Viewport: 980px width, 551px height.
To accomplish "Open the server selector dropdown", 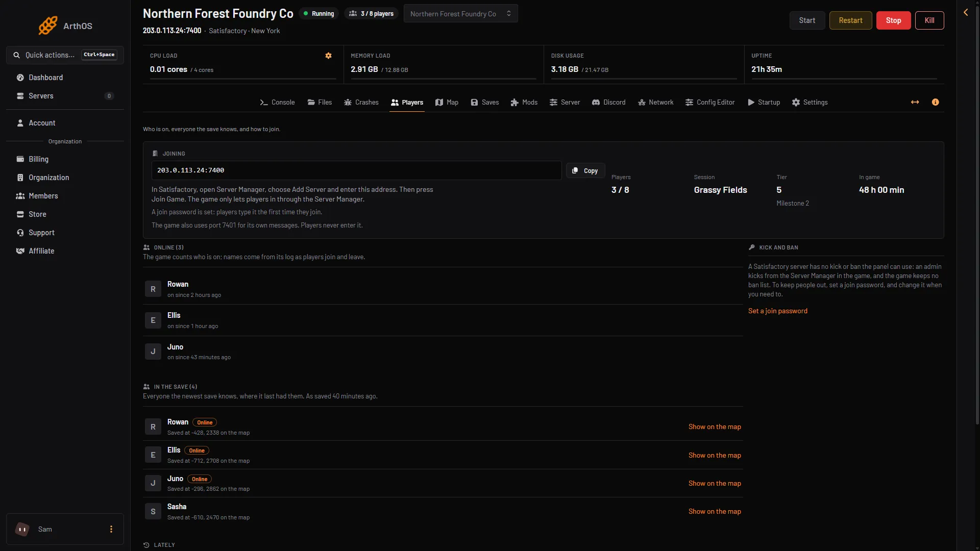I will pos(460,14).
